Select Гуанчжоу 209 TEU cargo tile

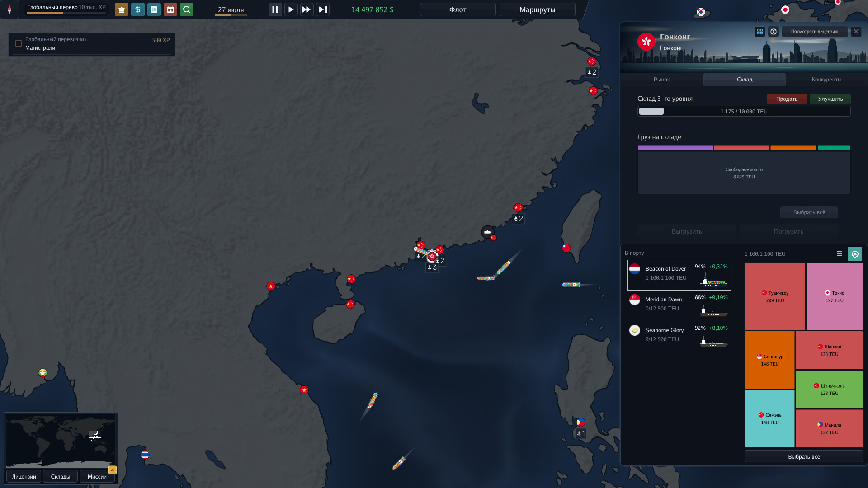pyautogui.click(x=775, y=296)
